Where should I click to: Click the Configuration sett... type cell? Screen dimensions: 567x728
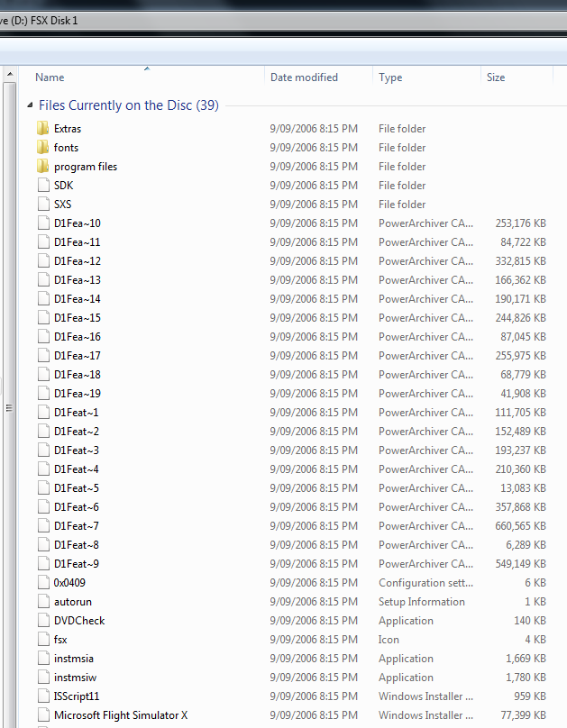tap(425, 583)
